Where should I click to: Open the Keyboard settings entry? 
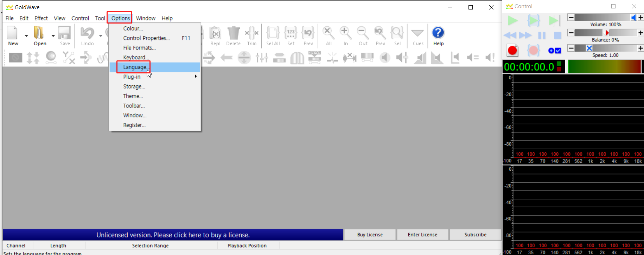[155, 57]
